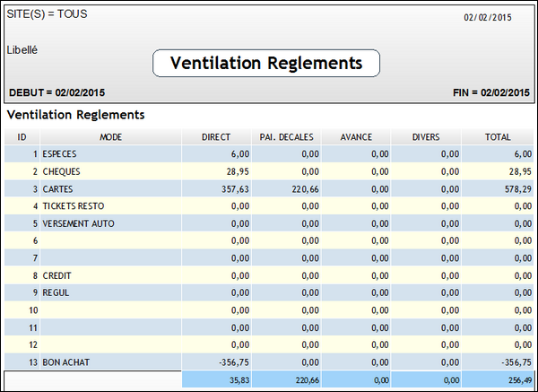
Task: Click the grand total 256,49 cell
Action: click(517, 379)
